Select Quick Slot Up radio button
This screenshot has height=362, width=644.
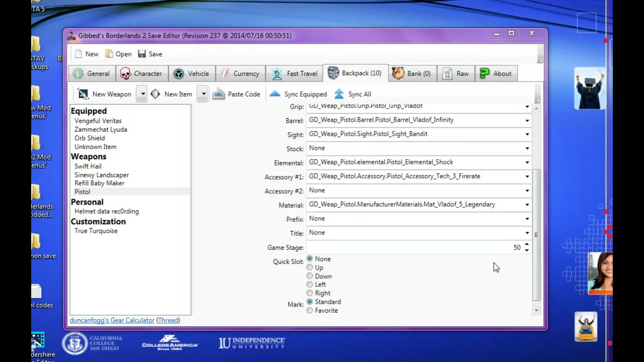click(309, 267)
